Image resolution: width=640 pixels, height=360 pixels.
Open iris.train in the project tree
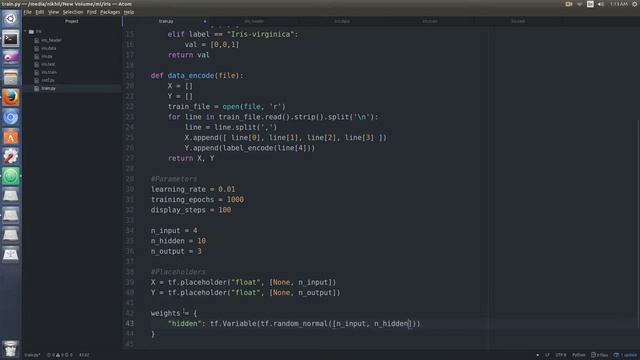pos(49,72)
